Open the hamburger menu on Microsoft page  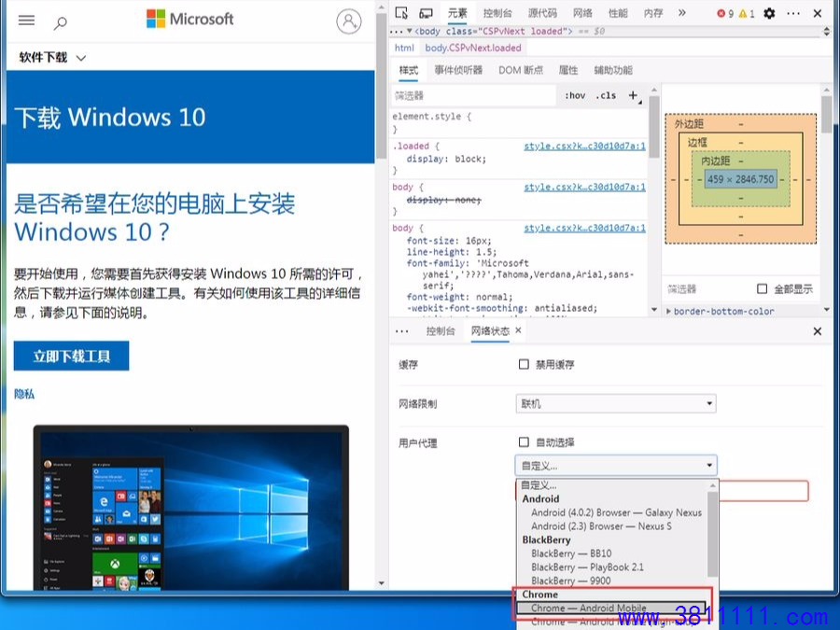point(26,21)
